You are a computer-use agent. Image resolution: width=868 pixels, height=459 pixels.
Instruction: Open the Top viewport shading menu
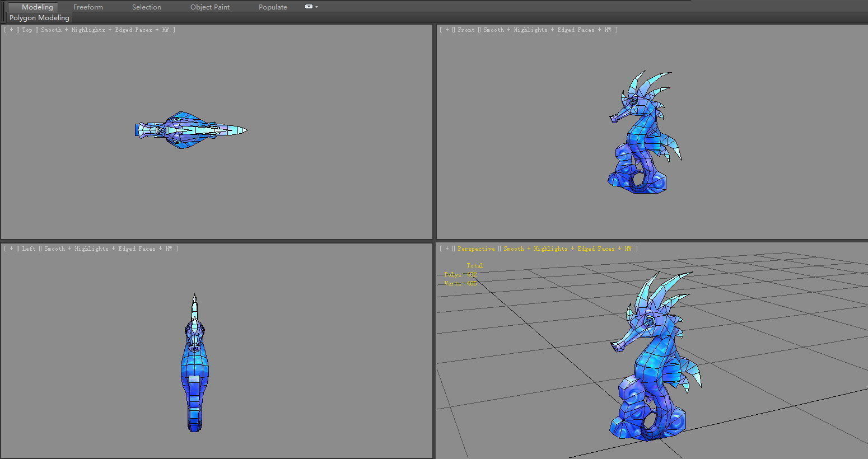click(105, 30)
